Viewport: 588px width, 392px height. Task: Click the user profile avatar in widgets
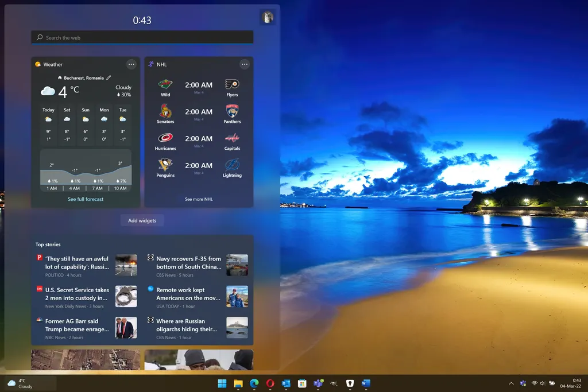pos(268,17)
